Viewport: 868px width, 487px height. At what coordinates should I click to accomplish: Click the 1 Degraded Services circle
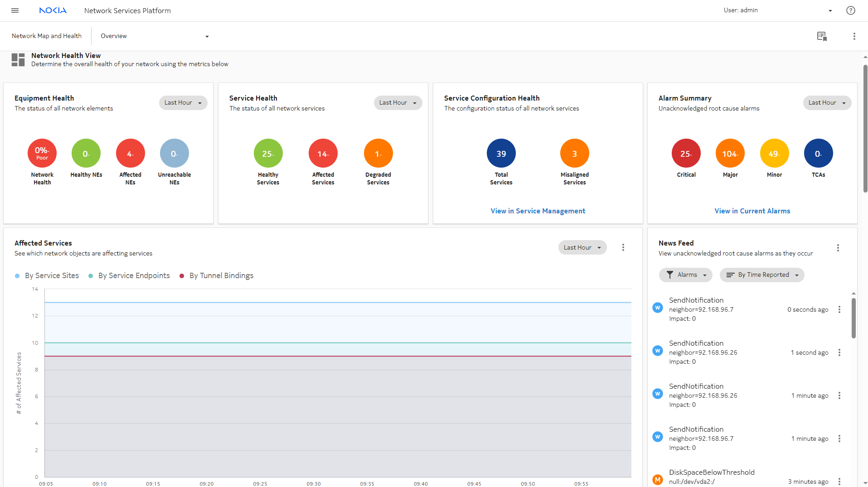coord(378,153)
